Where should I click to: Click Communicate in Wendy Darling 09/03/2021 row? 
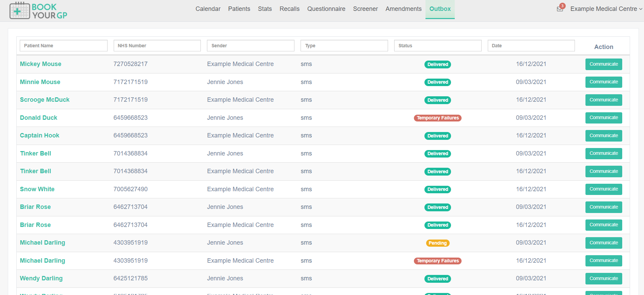(603, 279)
